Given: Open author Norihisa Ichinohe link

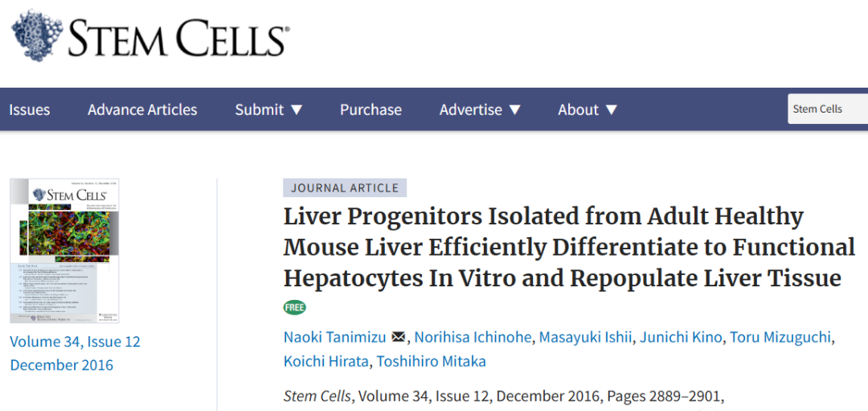Looking at the screenshot, I should click(473, 337).
